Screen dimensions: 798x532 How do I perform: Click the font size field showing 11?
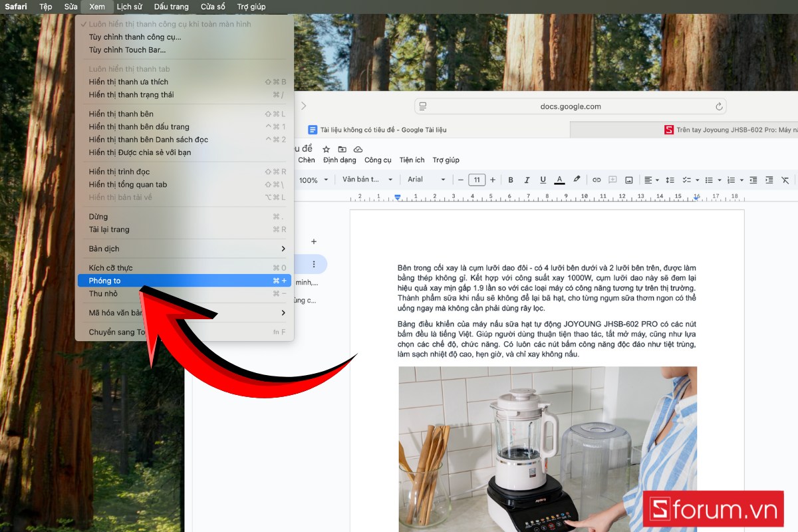[477, 180]
